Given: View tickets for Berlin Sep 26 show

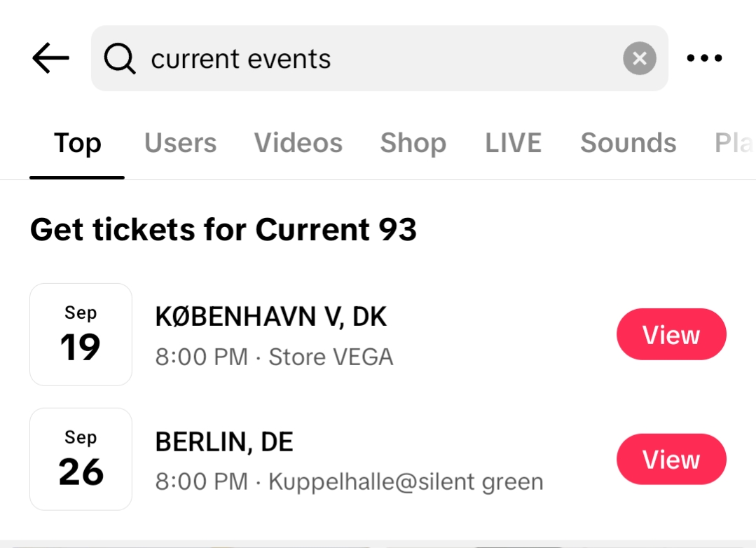Looking at the screenshot, I should pyautogui.click(x=671, y=460).
